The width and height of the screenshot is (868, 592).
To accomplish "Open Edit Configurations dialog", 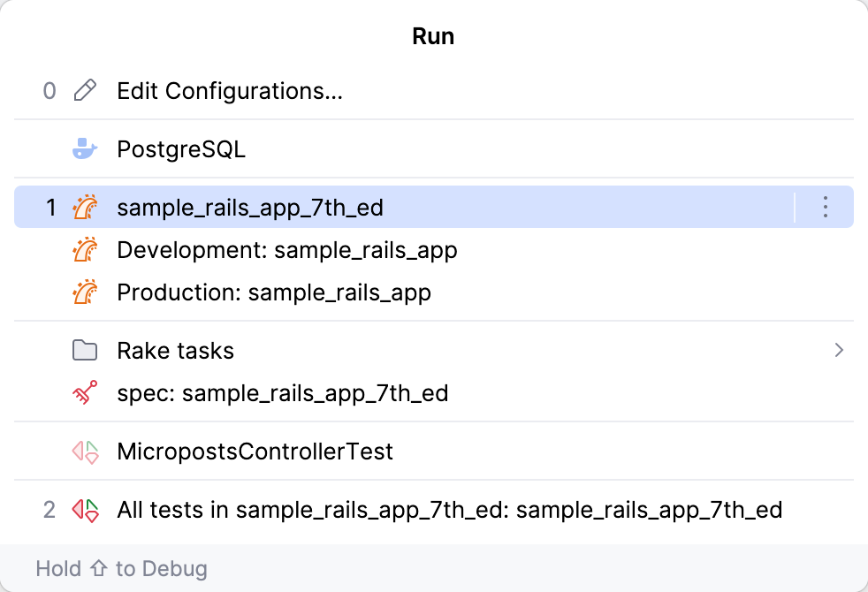I will (230, 90).
